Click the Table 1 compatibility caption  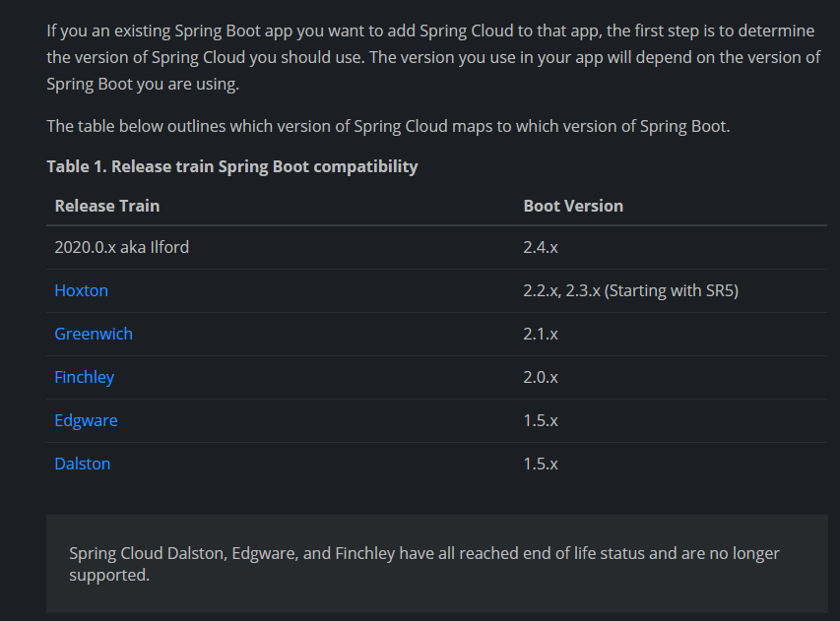(x=232, y=166)
